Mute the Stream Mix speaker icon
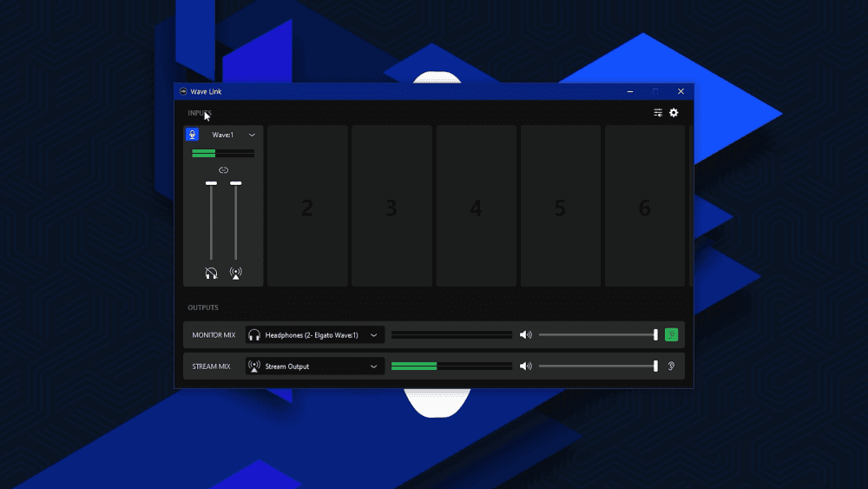 coord(525,366)
